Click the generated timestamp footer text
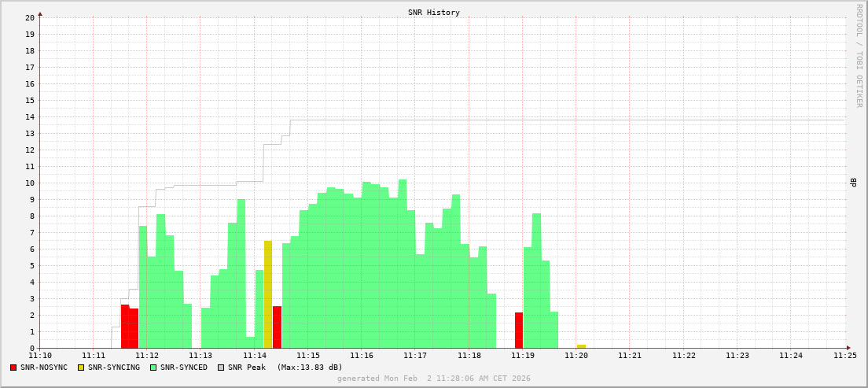 click(433, 379)
